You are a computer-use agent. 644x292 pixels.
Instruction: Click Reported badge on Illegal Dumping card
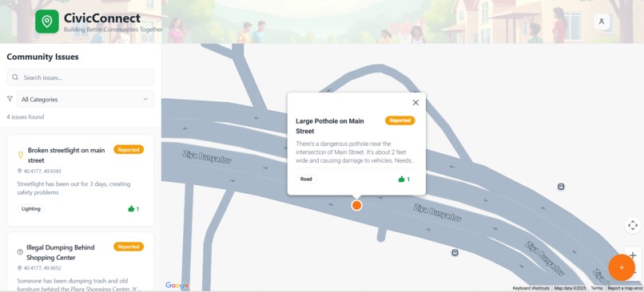[x=129, y=247]
